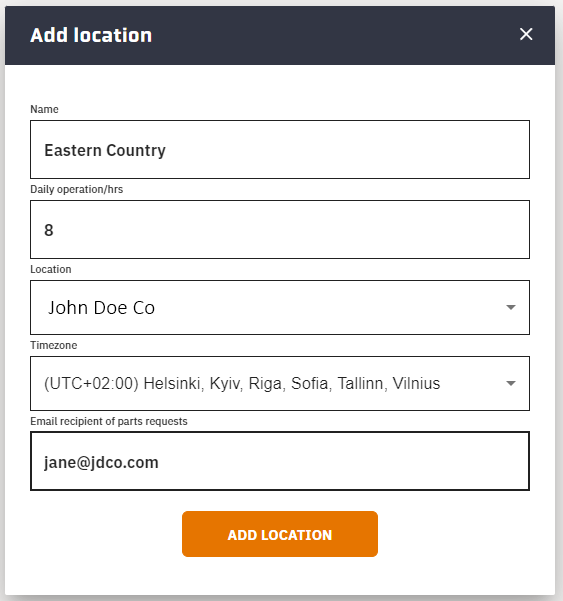Open the Helsinki, Kyiv timezone combo box
Viewport: 563px width, 601px height.
tap(280, 383)
